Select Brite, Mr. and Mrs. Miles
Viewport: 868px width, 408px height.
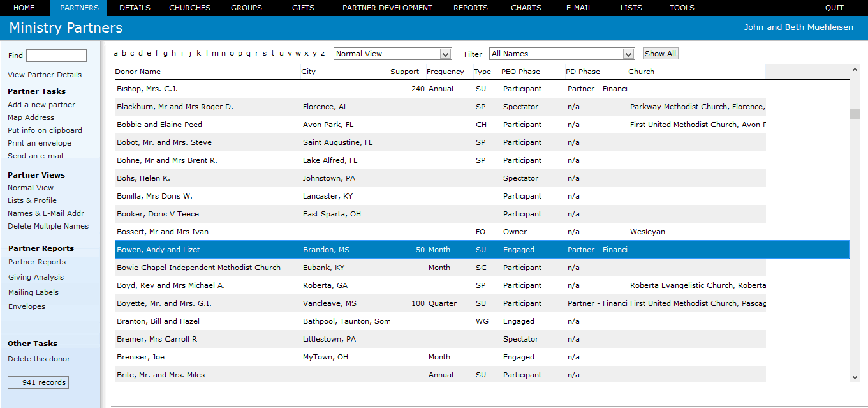pos(440,375)
